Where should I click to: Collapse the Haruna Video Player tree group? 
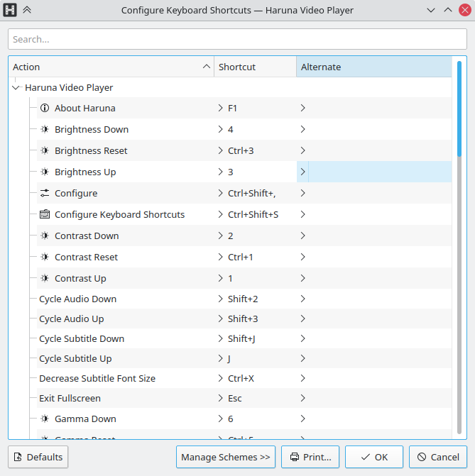pyautogui.click(x=16, y=88)
